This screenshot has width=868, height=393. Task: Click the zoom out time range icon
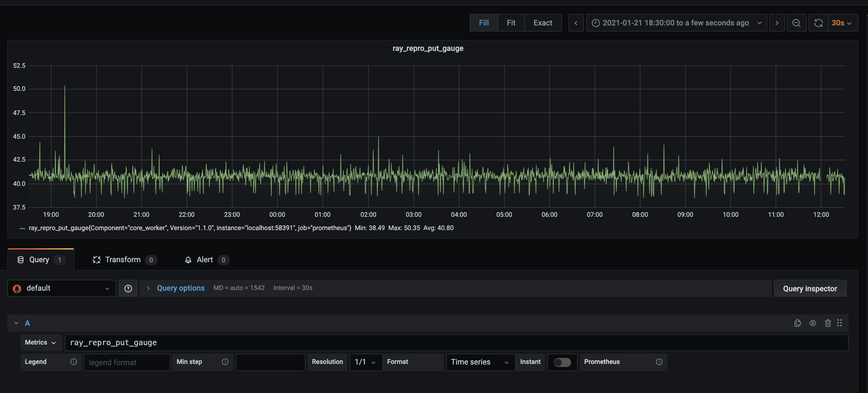tap(796, 23)
